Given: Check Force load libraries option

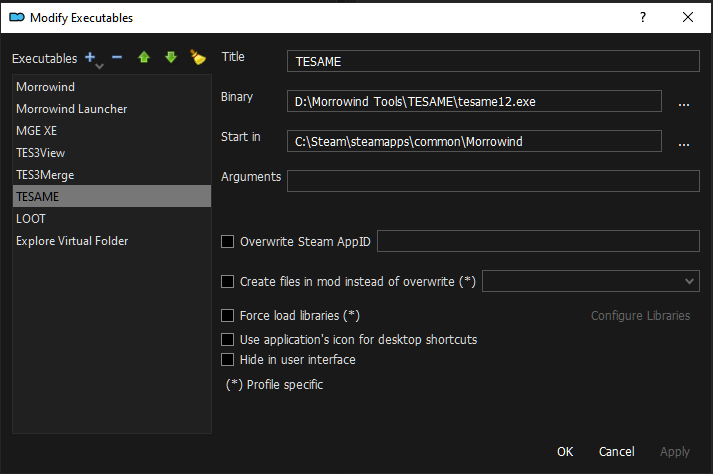Looking at the screenshot, I should (228, 316).
